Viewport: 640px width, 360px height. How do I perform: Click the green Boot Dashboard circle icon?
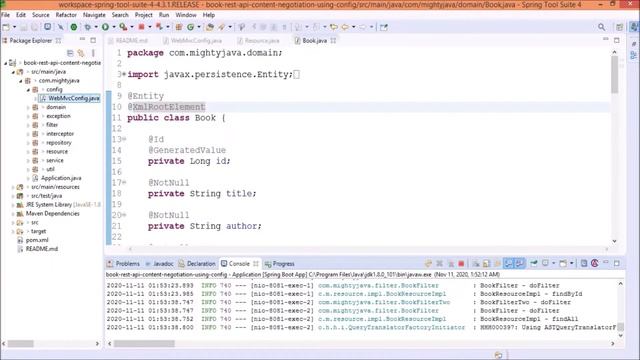coord(74,27)
